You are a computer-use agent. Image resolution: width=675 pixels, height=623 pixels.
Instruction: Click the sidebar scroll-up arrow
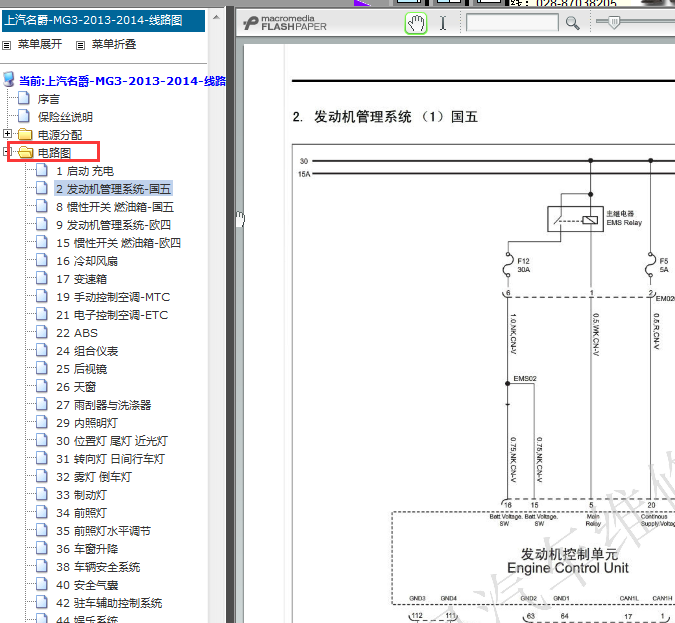[x=217, y=17]
